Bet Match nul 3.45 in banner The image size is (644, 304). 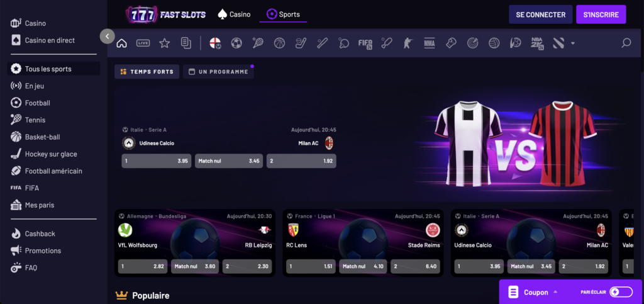click(229, 161)
